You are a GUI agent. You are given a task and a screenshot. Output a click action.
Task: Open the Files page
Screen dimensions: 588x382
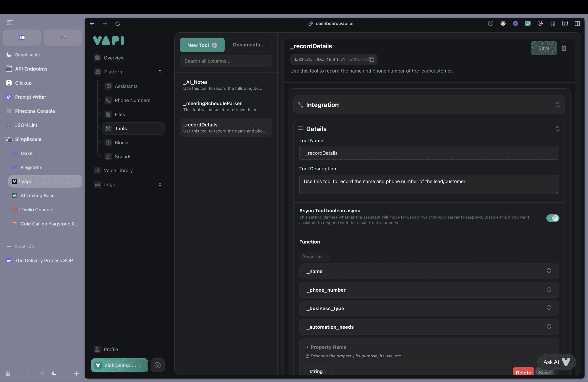pyautogui.click(x=120, y=114)
